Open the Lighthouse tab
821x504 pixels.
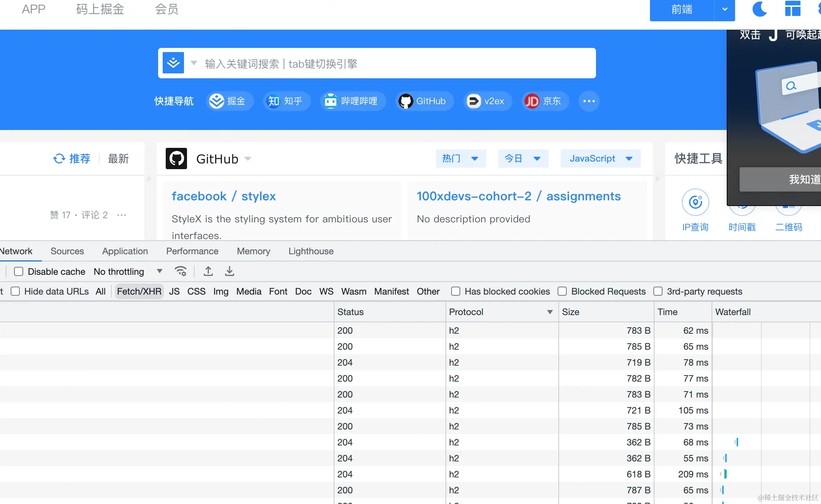[311, 251]
